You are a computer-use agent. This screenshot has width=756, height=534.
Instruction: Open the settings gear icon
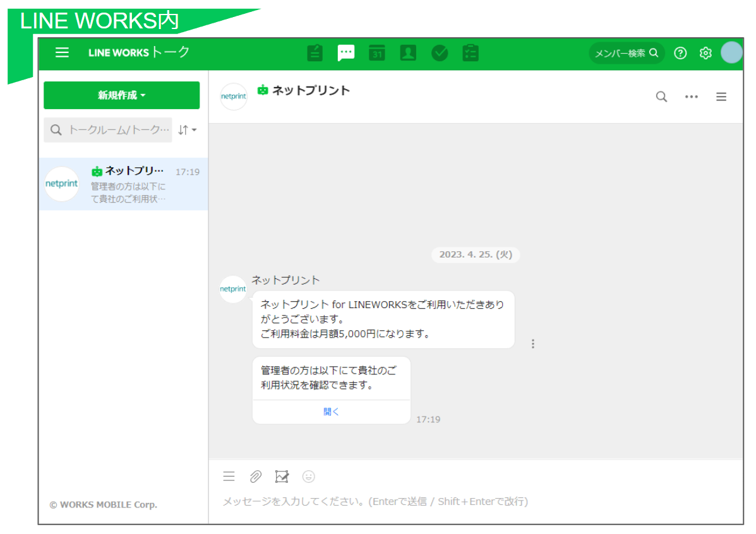point(705,53)
